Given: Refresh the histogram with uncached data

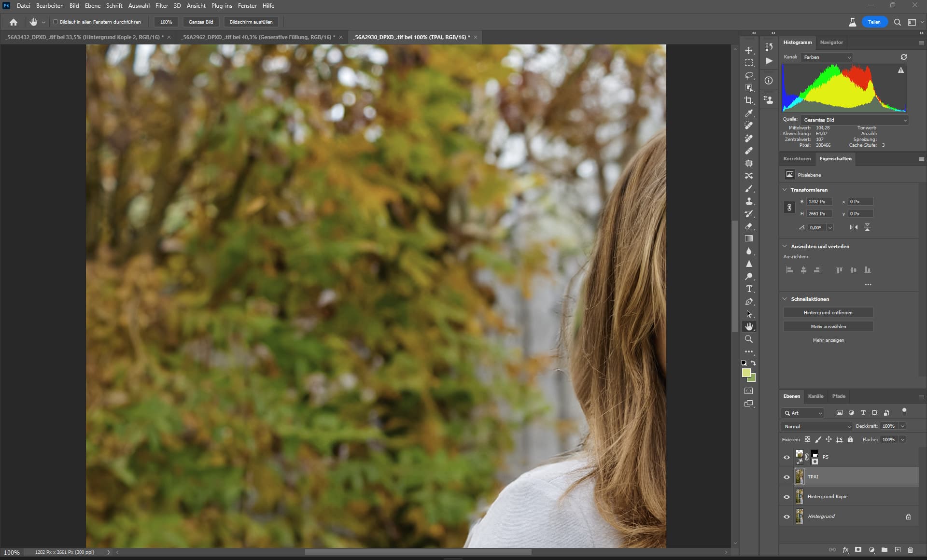Looking at the screenshot, I should click(x=903, y=57).
